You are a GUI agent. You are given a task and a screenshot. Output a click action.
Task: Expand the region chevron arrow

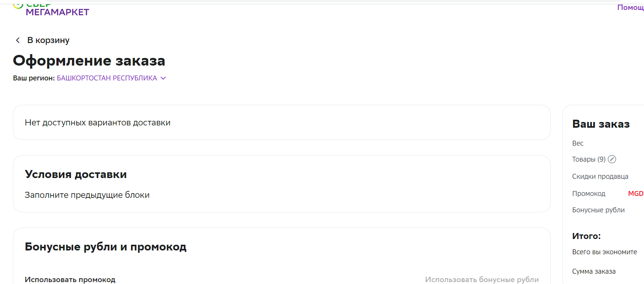coord(163,78)
